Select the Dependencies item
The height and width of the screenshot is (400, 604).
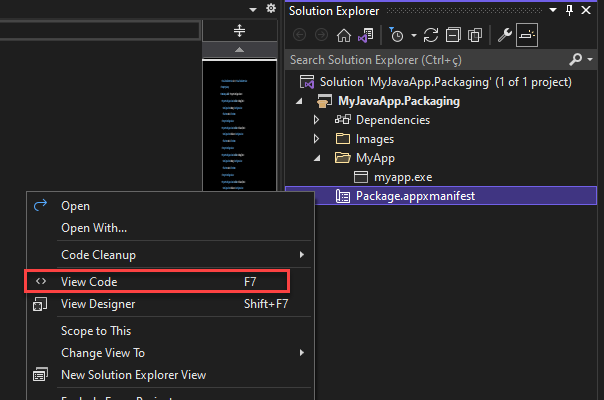[x=393, y=120]
